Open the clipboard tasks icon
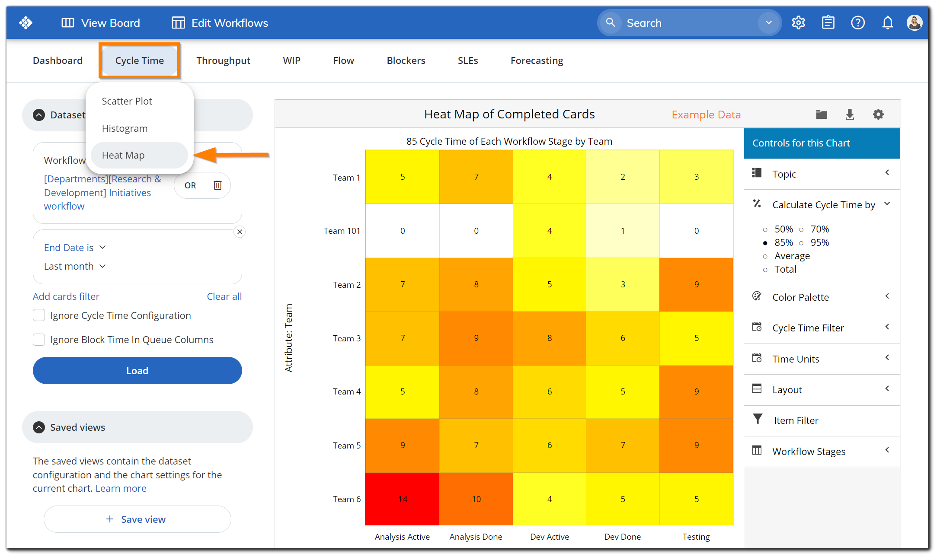The image size is (940, 560). point(828,23)
